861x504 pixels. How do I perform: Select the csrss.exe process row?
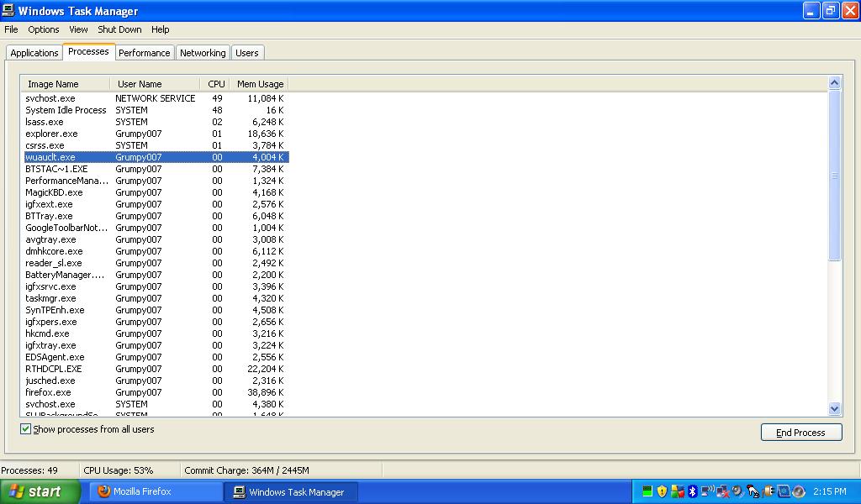click(x=155, y=145)
